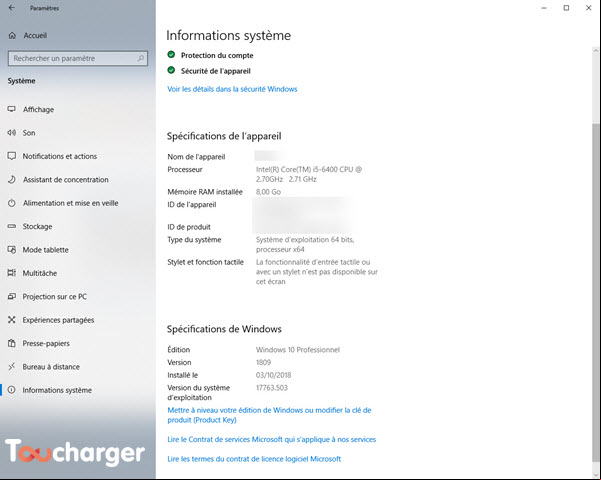Click the ID de produit label
The width and height of the screenshot is (601, 480).
pyautogui.click(x=189, y=227)
